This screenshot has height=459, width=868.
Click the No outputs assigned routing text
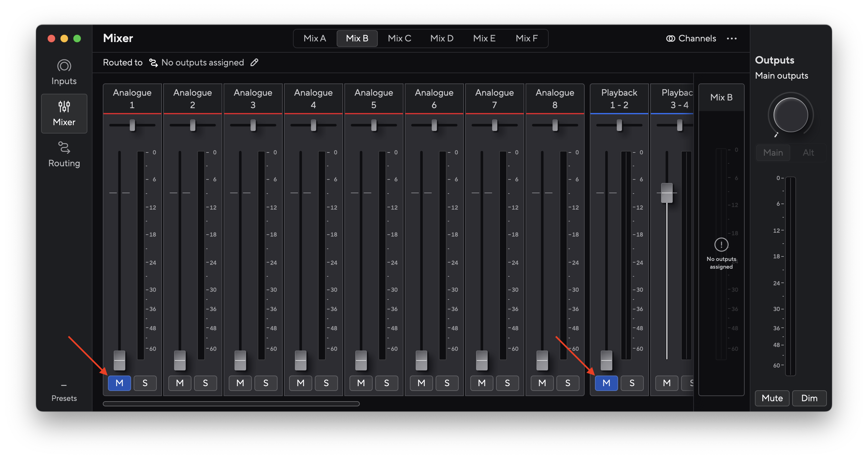[202, 63]
